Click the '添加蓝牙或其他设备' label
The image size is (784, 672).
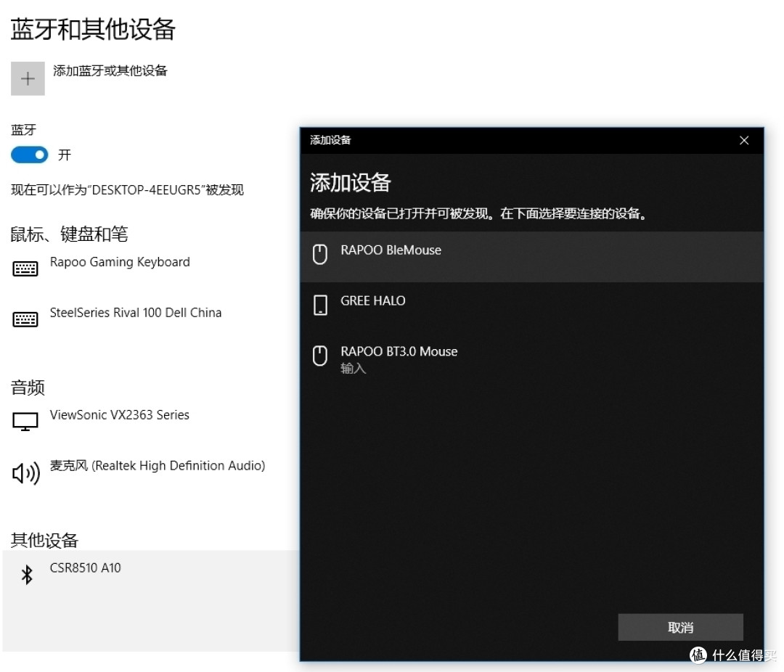coord(110,70)
